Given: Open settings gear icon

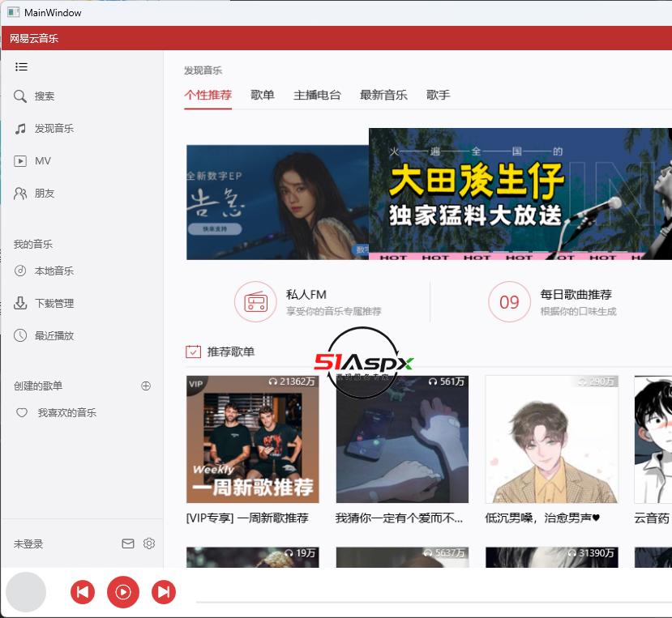Looking at the screenshot, I should 149,543.
